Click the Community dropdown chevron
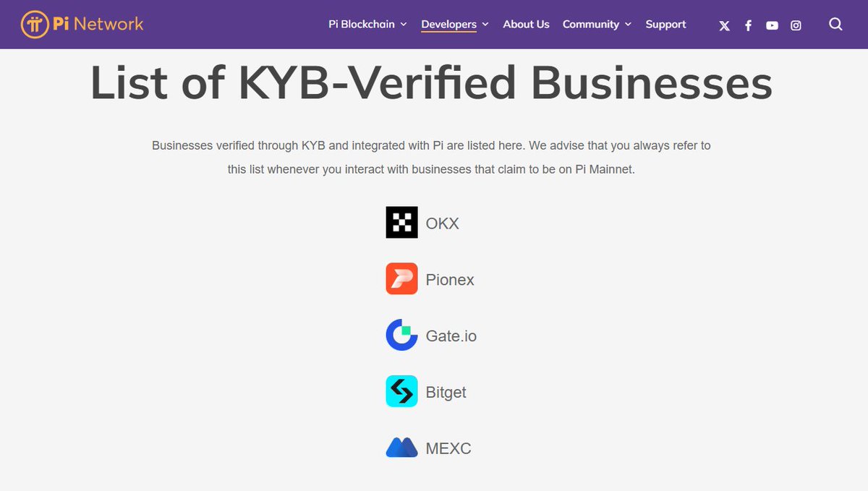The width and height of the screenshot is (868, 491). click(x=628, y=25)
